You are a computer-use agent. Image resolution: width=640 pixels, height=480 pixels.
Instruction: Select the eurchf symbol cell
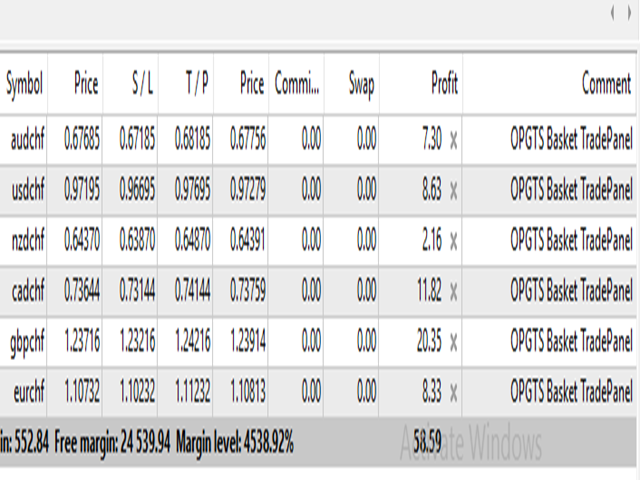click(x=29, y=391)
